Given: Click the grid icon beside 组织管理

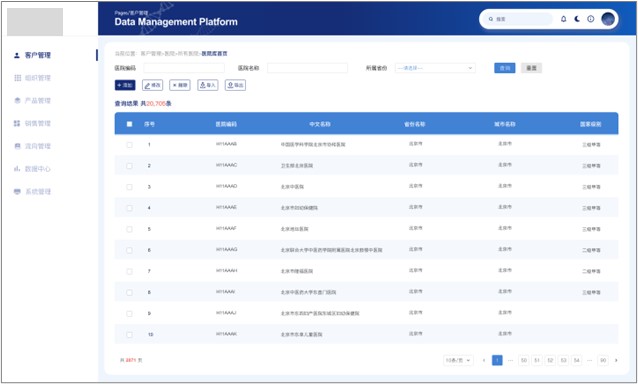Looking at the screenshot, I should pos(17,78).
